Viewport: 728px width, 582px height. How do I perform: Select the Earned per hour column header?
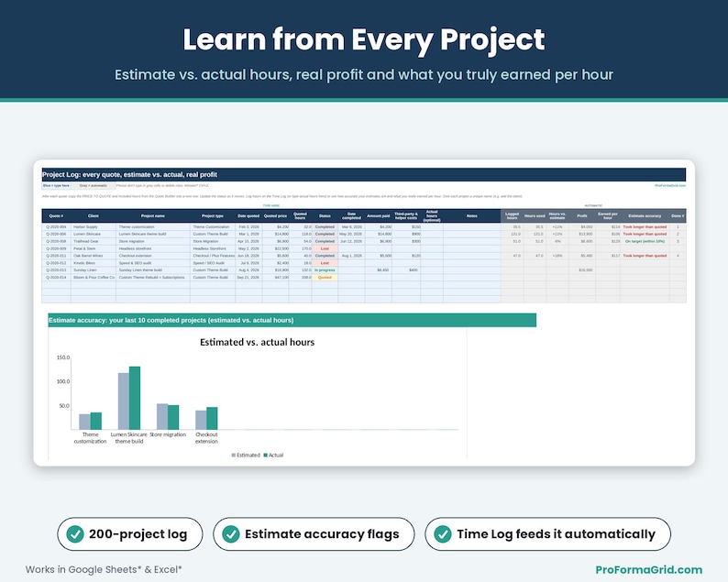coord(608,215)
